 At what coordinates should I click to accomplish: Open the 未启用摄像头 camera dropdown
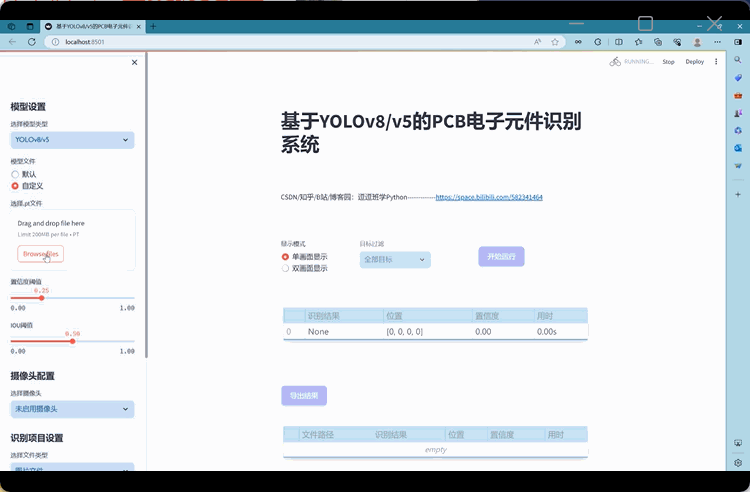pos(72,409)
